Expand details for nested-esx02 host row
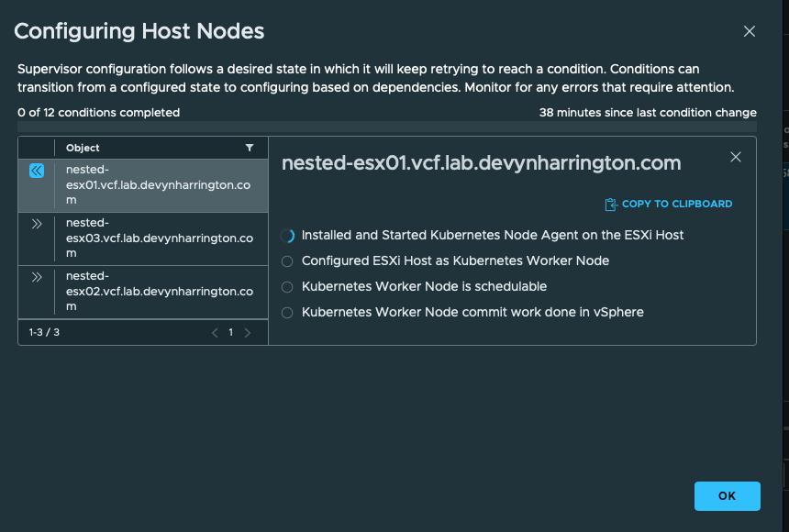The image size is (789, 532). click(x=36, y=277)
